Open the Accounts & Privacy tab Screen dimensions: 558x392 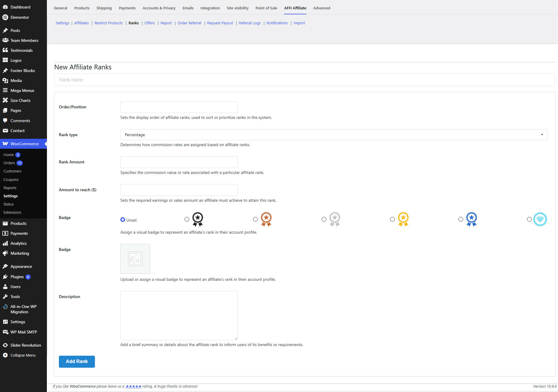point(159,8)
